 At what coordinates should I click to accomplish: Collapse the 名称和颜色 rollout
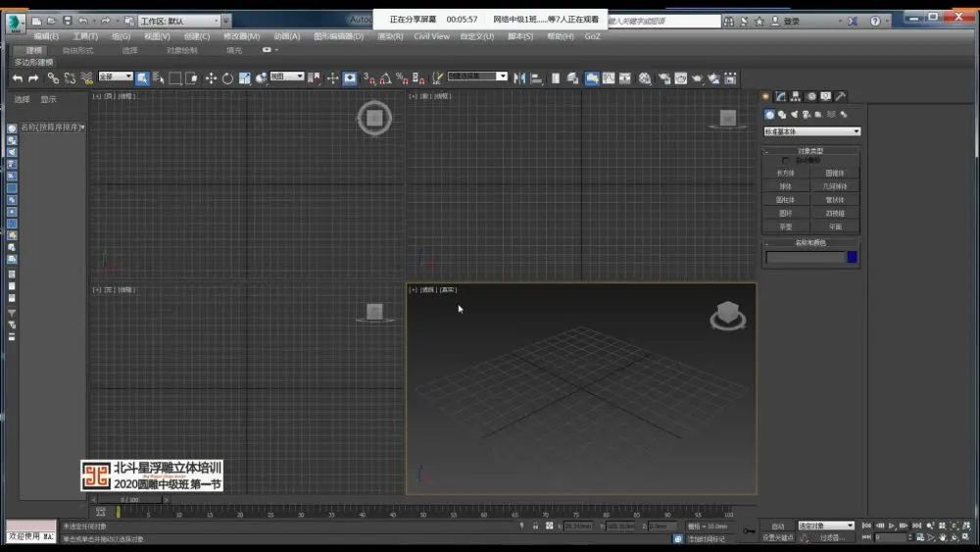810,242
